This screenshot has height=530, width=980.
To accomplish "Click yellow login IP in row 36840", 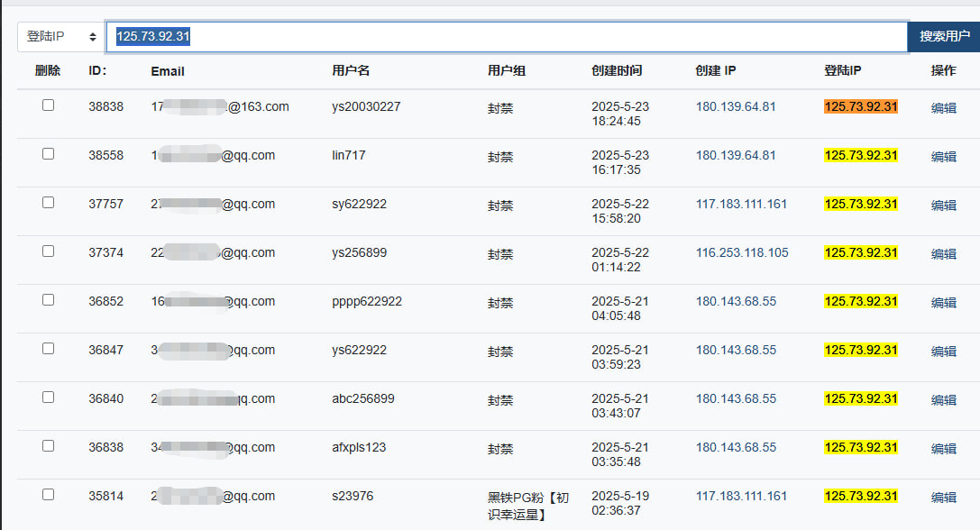I will (861, 398).
